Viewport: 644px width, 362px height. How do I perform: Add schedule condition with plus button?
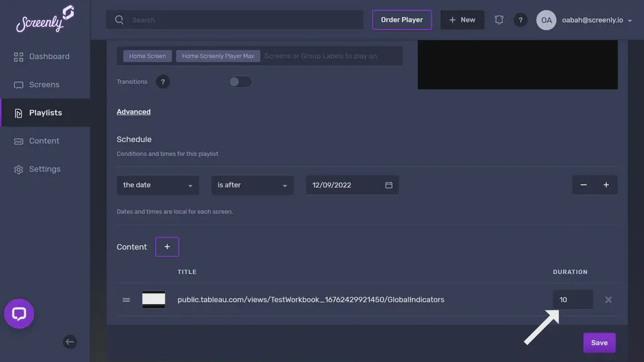[x=606, y=185]
